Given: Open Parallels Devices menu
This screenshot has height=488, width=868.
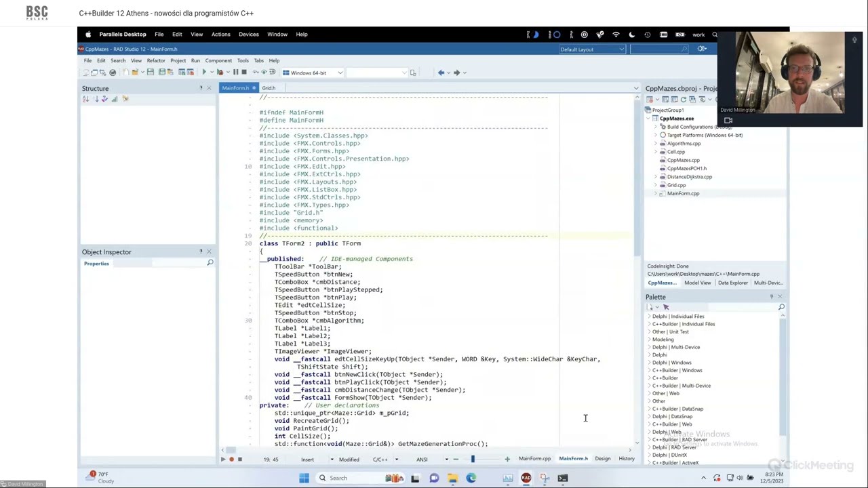Looking at the screenshot, I should [248, 34].
